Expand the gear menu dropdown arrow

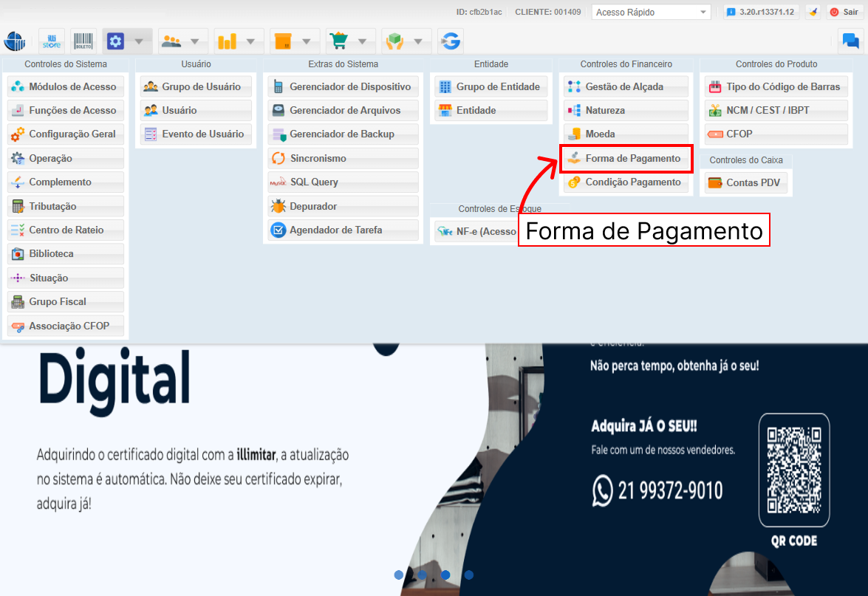point(139,41)
